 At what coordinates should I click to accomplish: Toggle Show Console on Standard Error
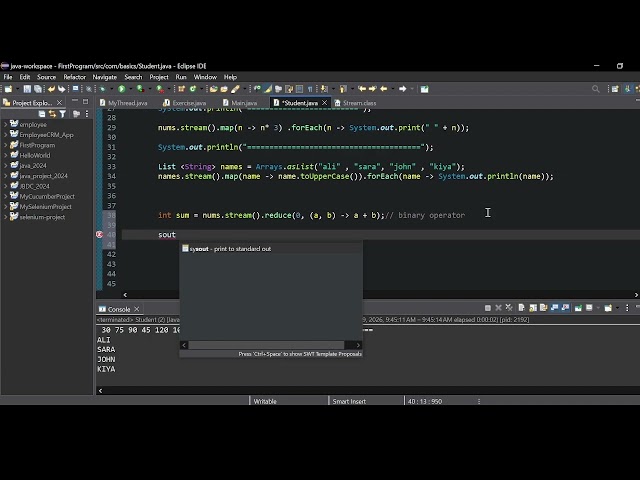click(x=565, y=308)
